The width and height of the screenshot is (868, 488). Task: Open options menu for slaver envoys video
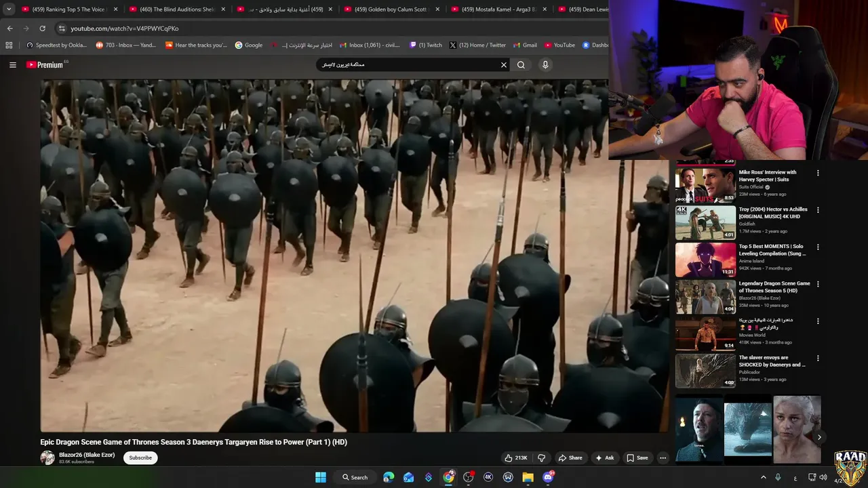tap(818, 358)
